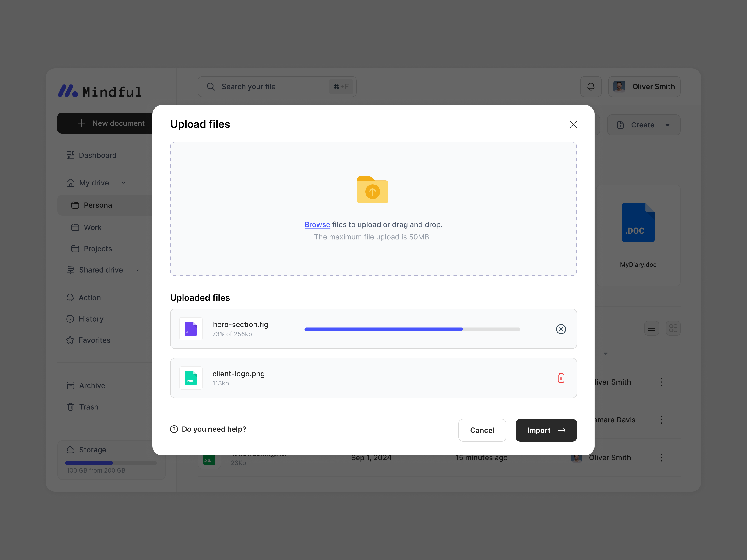Click the Storage cloud icon
Image resolution: width=747 pixels, height=560 pixels.
click(x=70, y=450)
